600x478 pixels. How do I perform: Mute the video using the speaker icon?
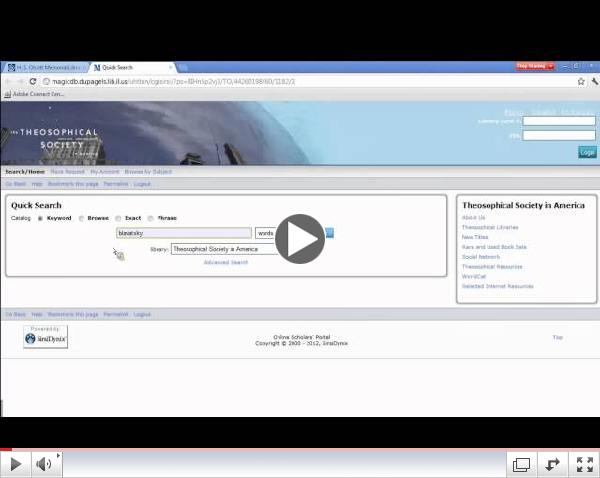pyautogui.click(x=44, y=464)
